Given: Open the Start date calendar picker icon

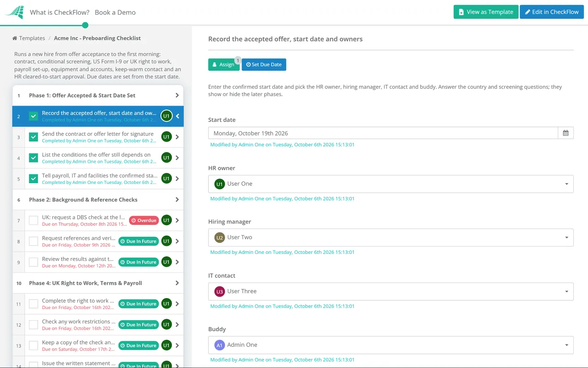Looking at the screenshot, I should (565, 133).
